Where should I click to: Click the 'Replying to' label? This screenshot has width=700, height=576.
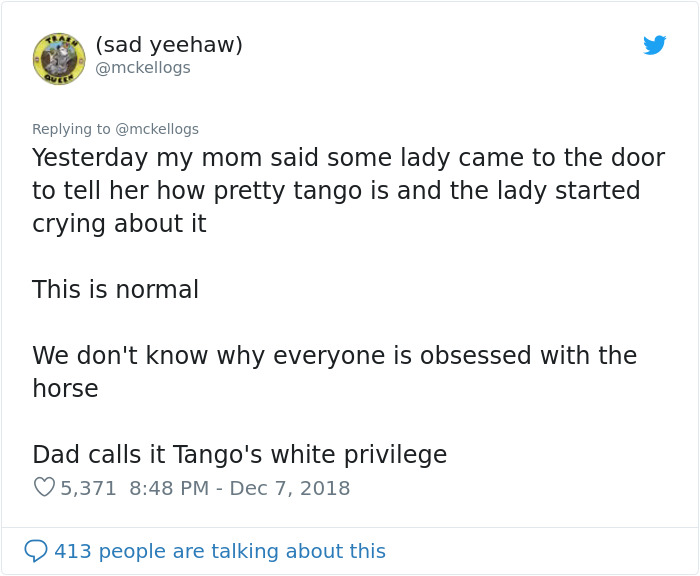click(x=71, y=129)
